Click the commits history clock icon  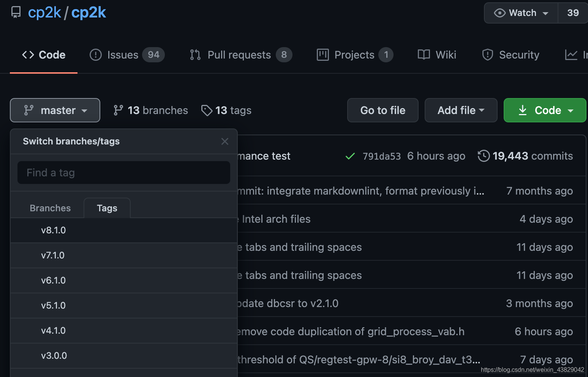coord(484,156)
